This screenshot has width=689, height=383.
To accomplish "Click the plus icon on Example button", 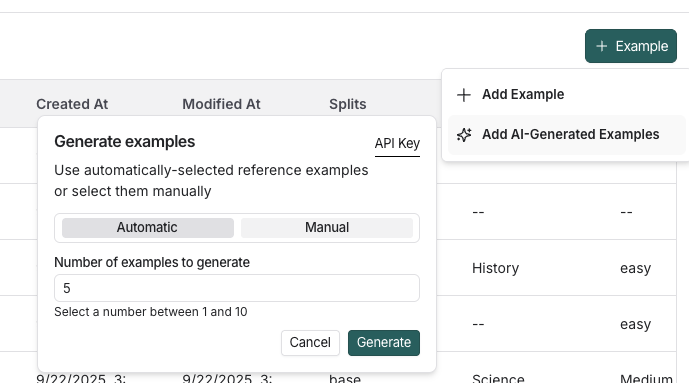I will (602, 46).
